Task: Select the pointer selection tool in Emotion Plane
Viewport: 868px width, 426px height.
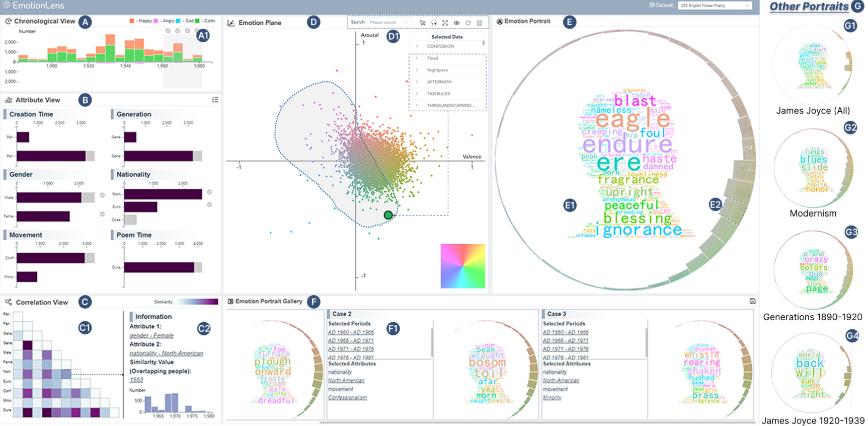Action: pos(422,23)
